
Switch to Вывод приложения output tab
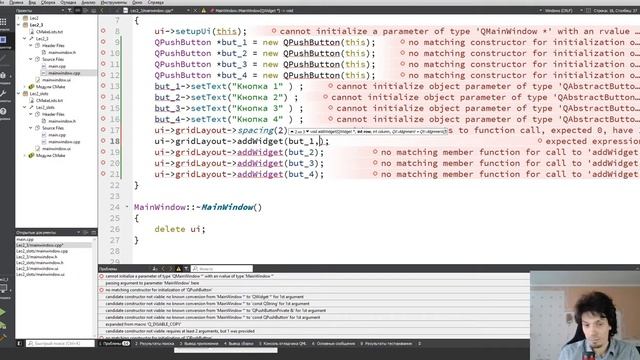[199, 344]
